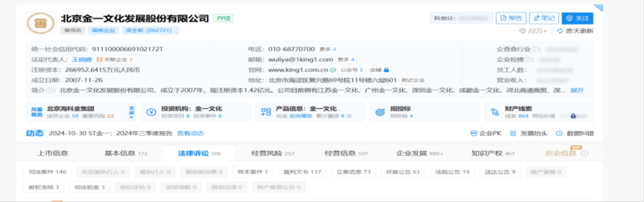Click the 招投标 target icon

coord(380,112)
